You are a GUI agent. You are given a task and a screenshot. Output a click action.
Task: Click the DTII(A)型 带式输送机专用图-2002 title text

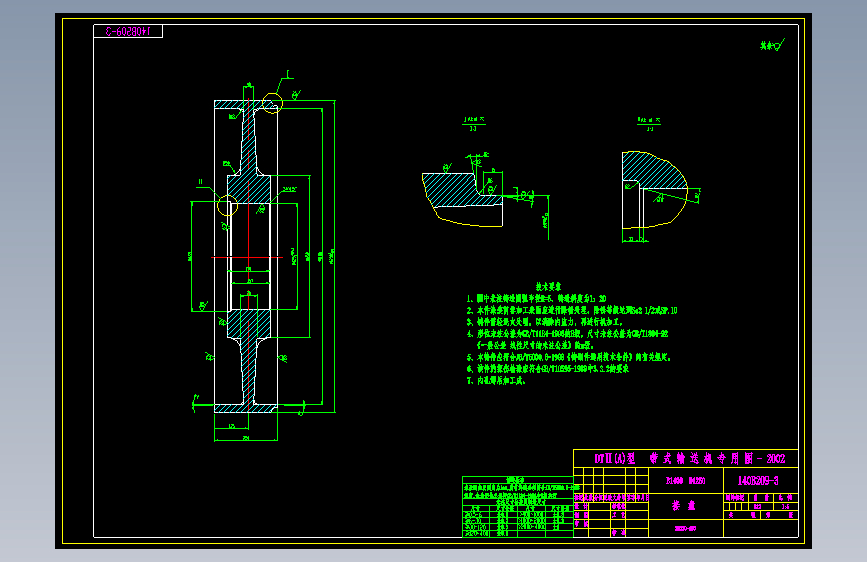(x=690, y=459)
